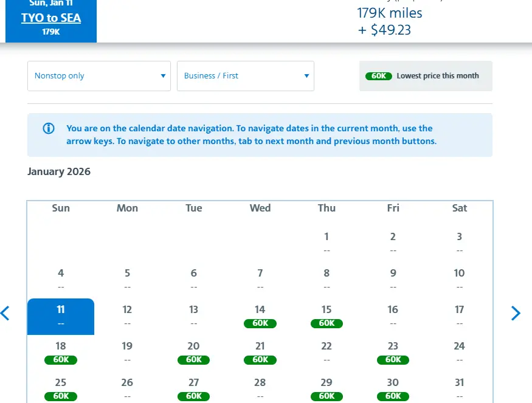532x403 pixels.
Task: Select January 14 with 60K fare
Action: tap(260, 316)
